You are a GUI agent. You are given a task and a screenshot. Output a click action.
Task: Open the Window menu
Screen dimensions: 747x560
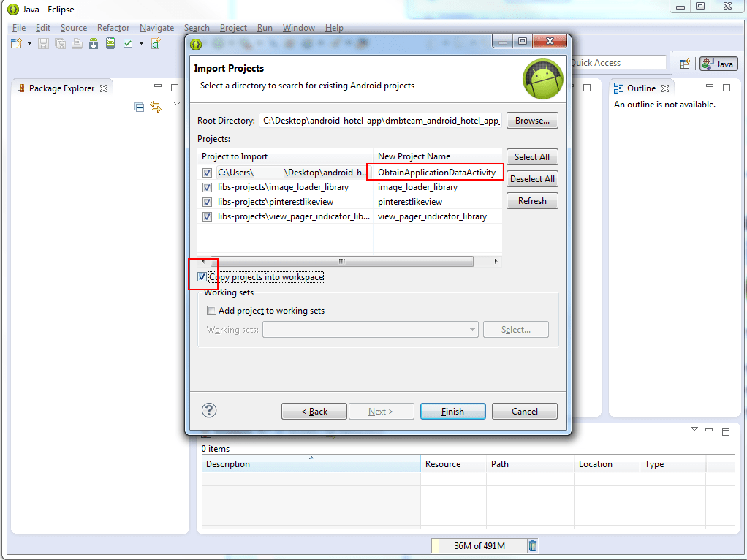pyautogui.click(x=299, y=28)
